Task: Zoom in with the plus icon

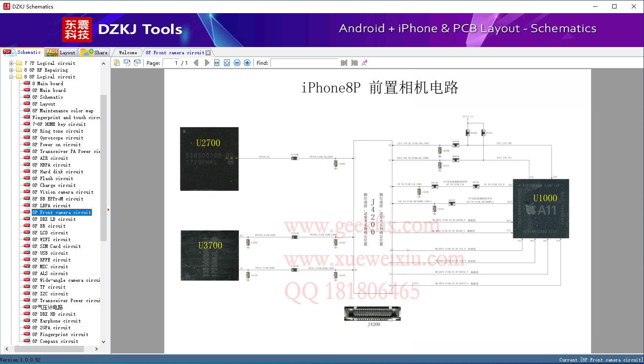Action: pos(247,63)
